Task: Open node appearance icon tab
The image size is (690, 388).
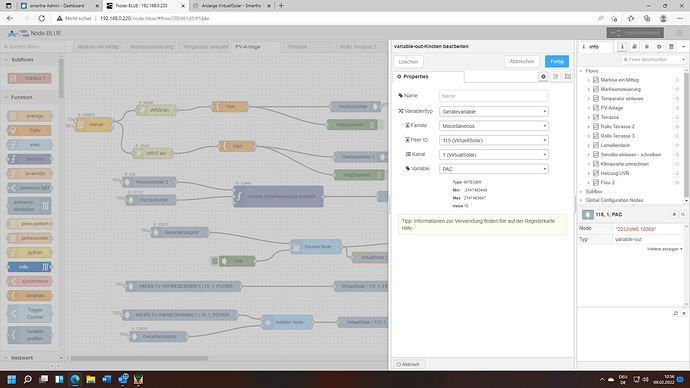Action: (x=568, y=77)
